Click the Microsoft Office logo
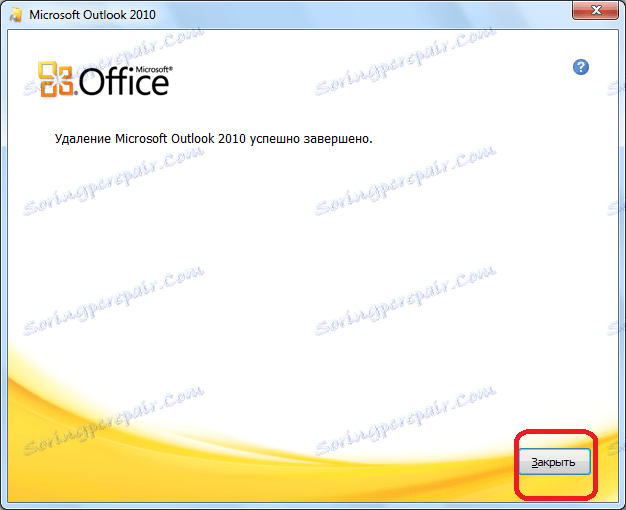Screen dimensions: 626x510 (105, 79)
